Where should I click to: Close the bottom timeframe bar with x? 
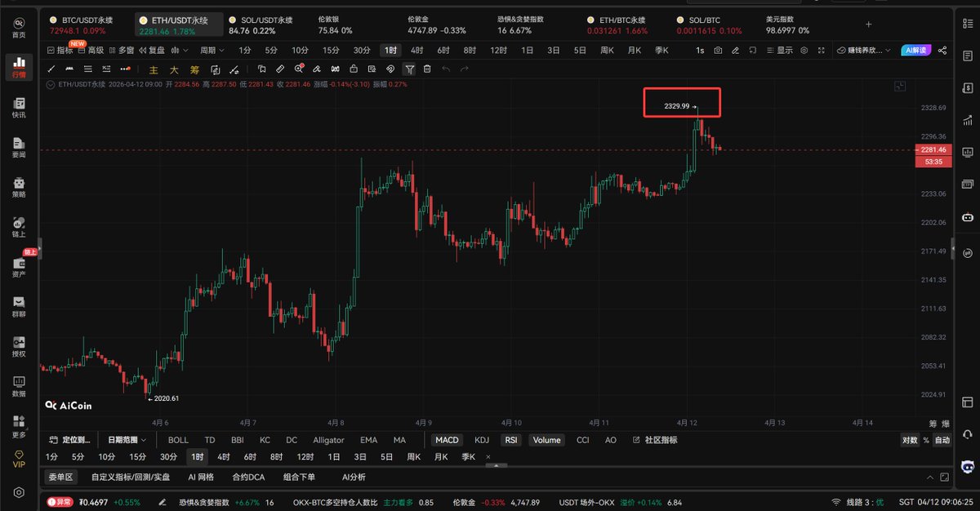[x=488, y=457]
